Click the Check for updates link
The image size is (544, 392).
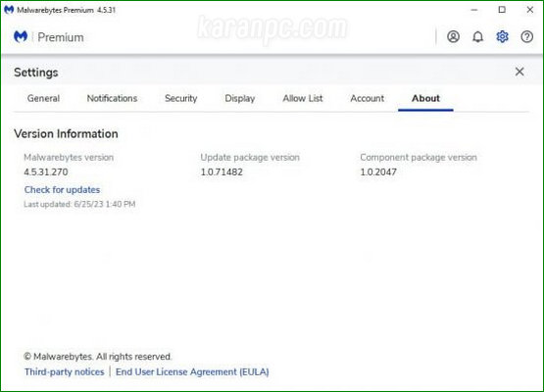pyautogui.click(x=62, y=190)
